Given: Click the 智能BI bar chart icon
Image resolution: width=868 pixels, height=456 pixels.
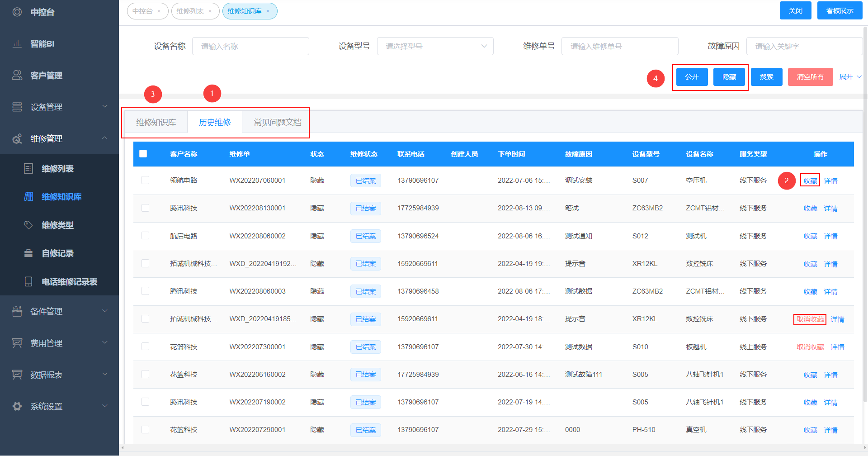Looking at the screenshot, I should coord(17,44).
